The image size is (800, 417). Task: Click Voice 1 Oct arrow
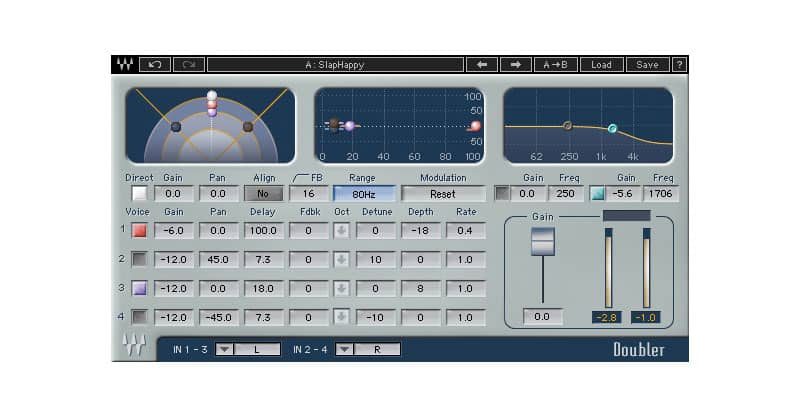(341, 231)
